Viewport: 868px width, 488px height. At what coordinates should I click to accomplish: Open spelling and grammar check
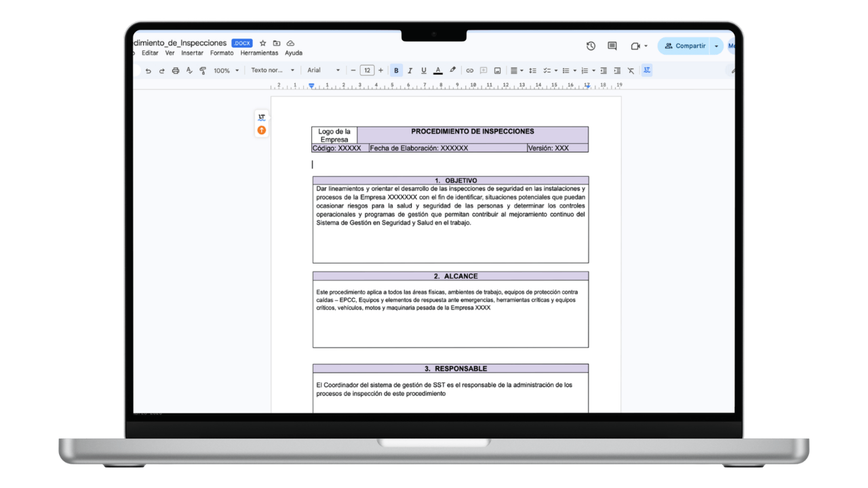click(189, 70)
